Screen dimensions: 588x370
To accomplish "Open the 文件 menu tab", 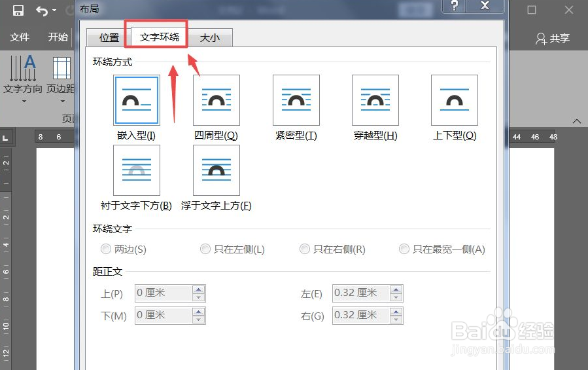I will [x=20, y=37].
